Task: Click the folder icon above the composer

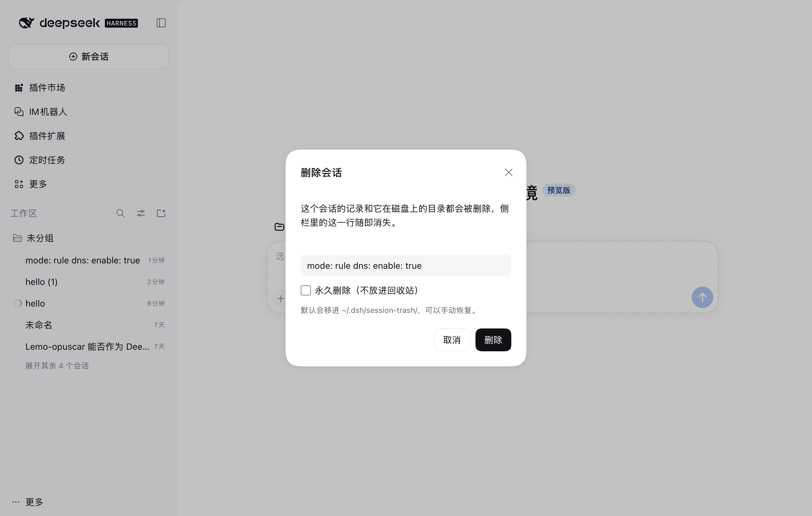Action: point(279,227)
